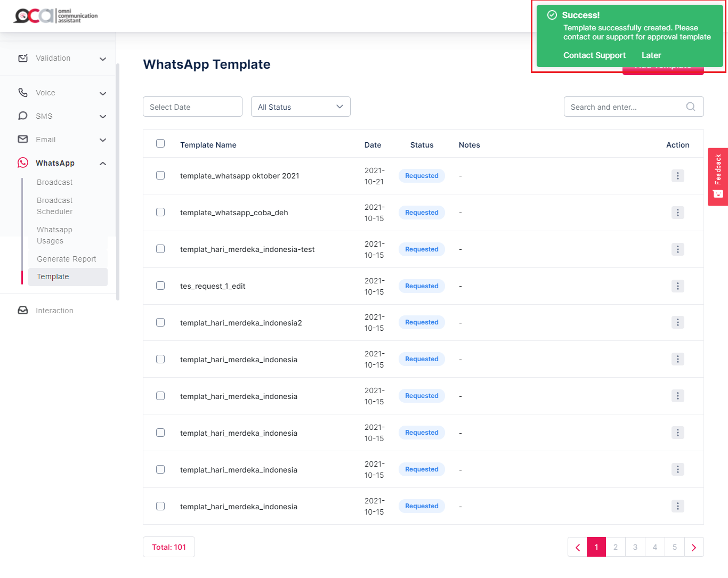Screen dimensions: 728x578
Task: Go to next page arrow
Action: click(x=693, y=547)
